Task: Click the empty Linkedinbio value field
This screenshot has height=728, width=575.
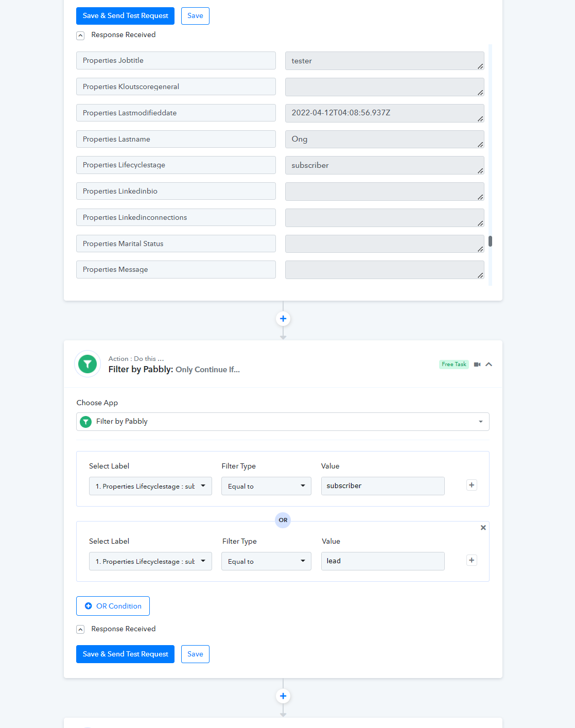Action: tap(385, 192)
